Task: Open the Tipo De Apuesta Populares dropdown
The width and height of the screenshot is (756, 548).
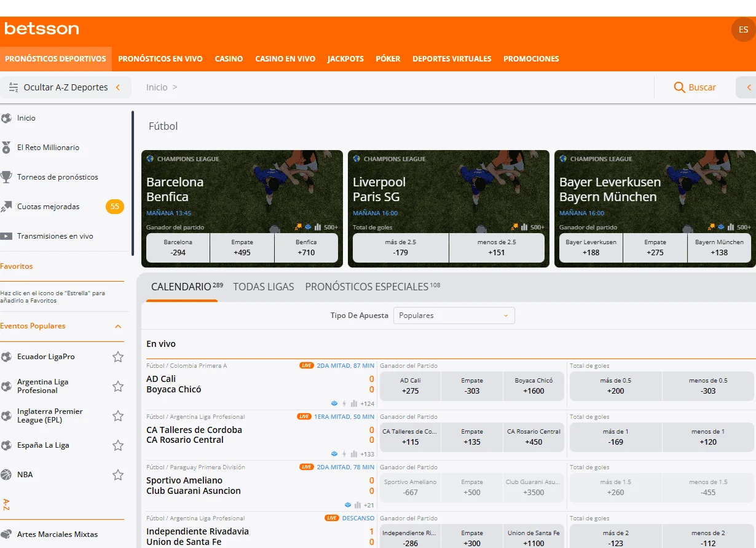Action: click(x=454, y=316)
